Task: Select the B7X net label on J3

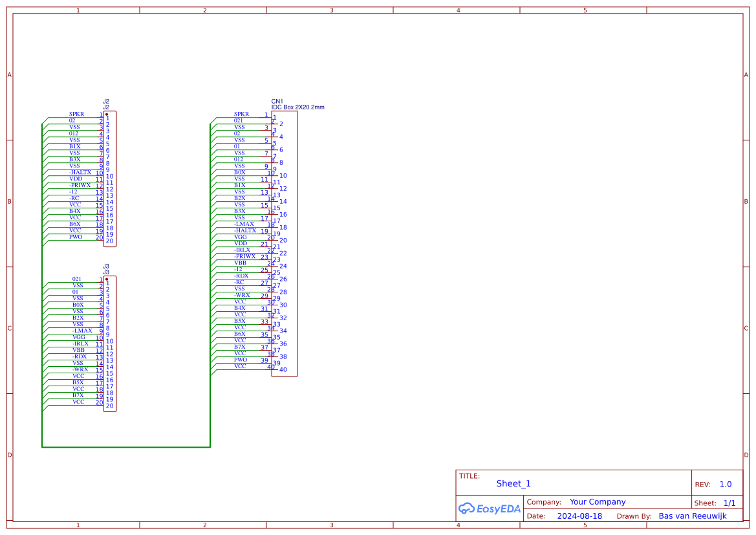Action: coord(78,395)
